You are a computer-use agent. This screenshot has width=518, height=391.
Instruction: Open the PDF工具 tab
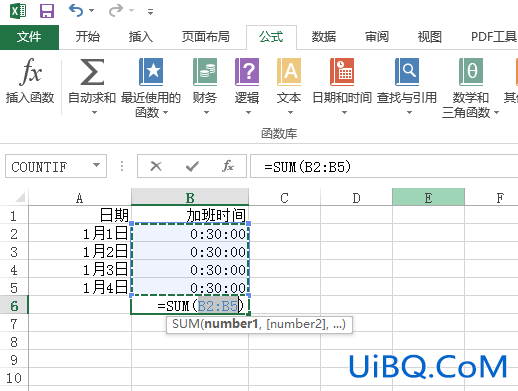(494, 37)
